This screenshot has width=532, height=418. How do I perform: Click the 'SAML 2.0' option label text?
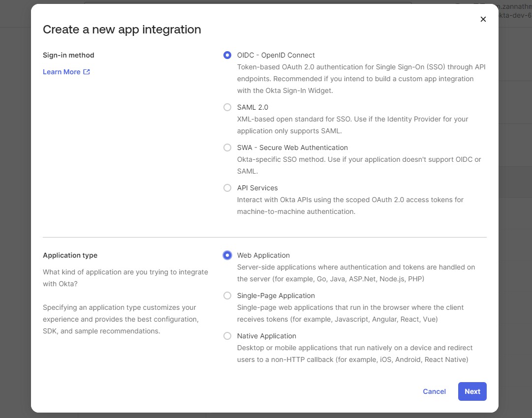coord(252,107)
